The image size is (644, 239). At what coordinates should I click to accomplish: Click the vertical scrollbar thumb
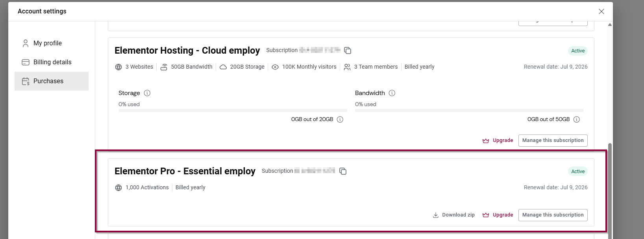[x=610, y=189]
